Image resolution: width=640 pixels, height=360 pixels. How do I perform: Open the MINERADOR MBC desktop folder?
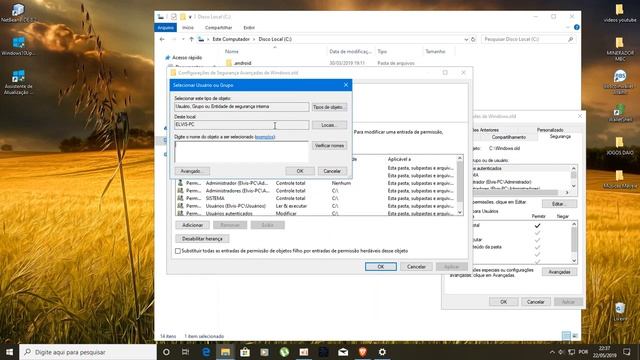[x=620, y=48]
